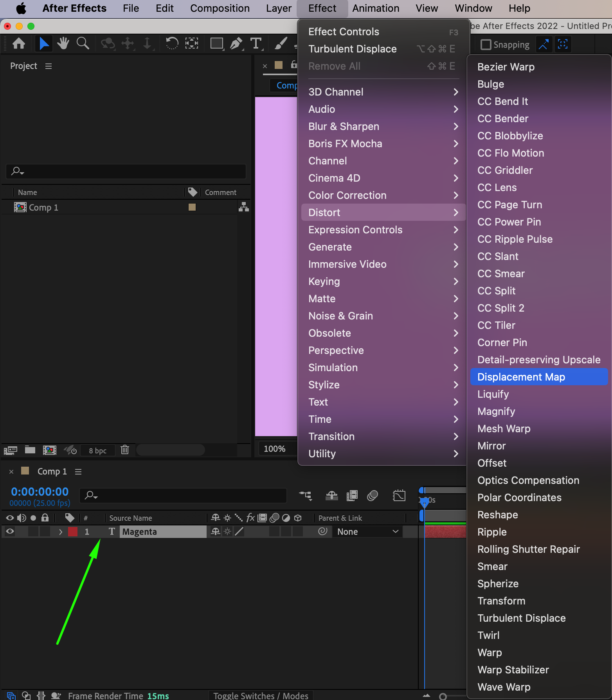
Task: Open the composition mini-flowchart in timeline
Action: (306, 496)
